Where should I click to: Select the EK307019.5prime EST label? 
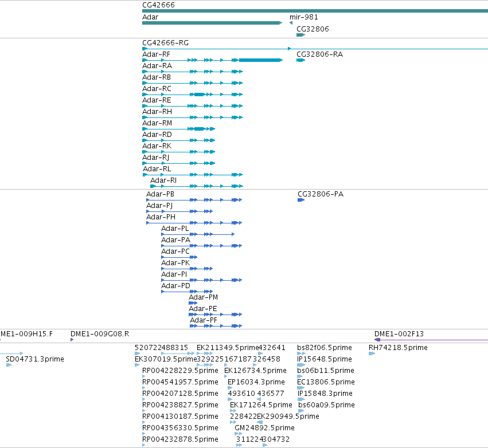tap(166, 359)
